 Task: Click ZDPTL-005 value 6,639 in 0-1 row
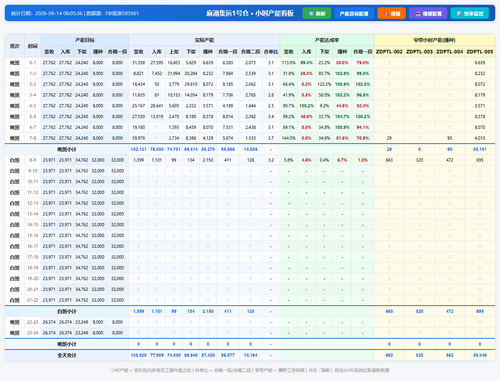(480, 63)
